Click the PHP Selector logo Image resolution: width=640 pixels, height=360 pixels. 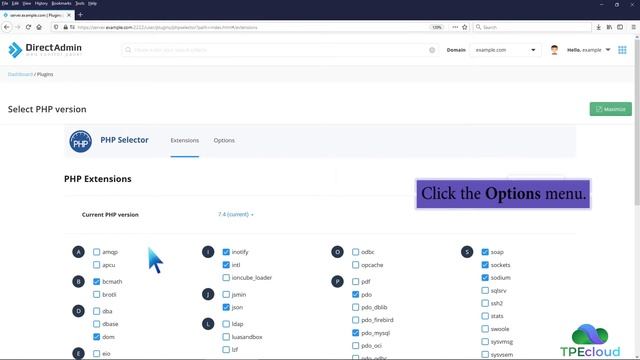(80, 141)
